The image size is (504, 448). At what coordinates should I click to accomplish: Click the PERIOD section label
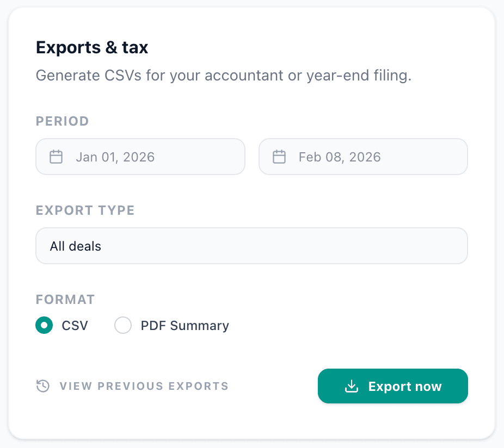point(62,121)
